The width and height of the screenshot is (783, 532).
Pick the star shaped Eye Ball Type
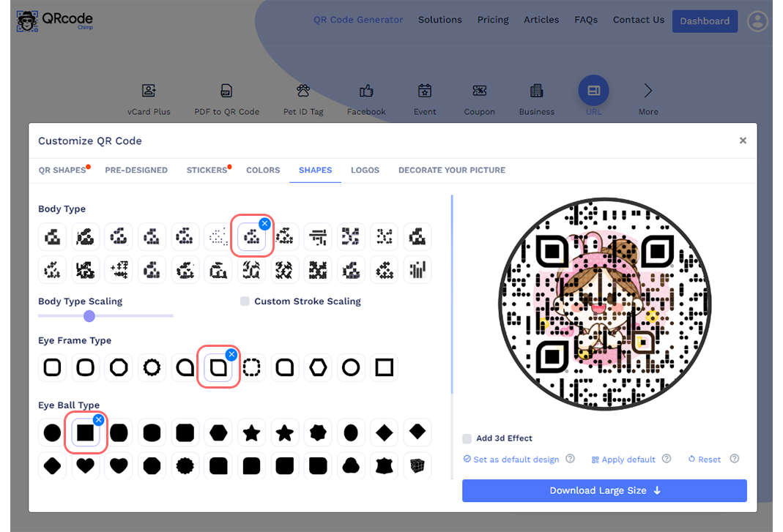point(251,432)
